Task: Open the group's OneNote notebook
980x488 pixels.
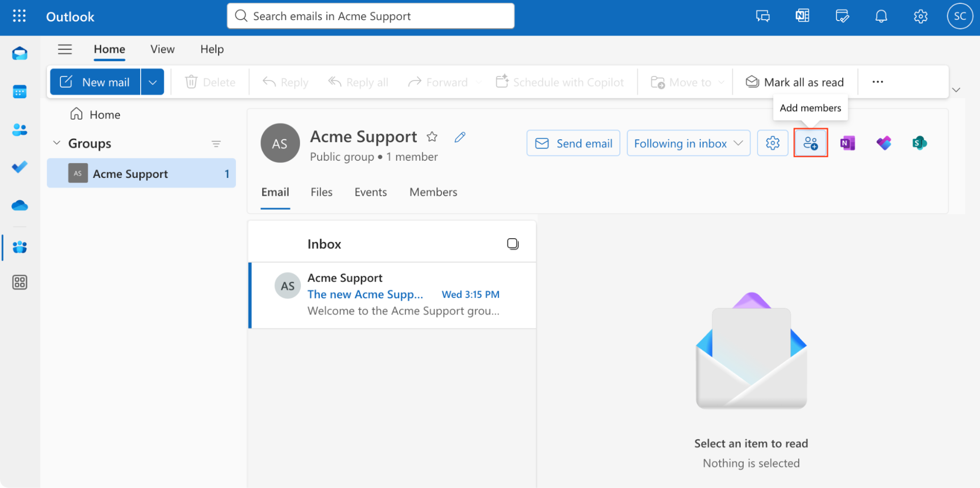Action: pyautogui.click(x=848, y=143)
